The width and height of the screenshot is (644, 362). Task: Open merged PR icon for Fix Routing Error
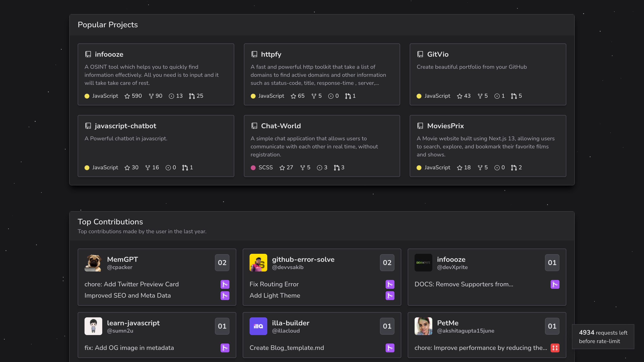click(390, 284)
